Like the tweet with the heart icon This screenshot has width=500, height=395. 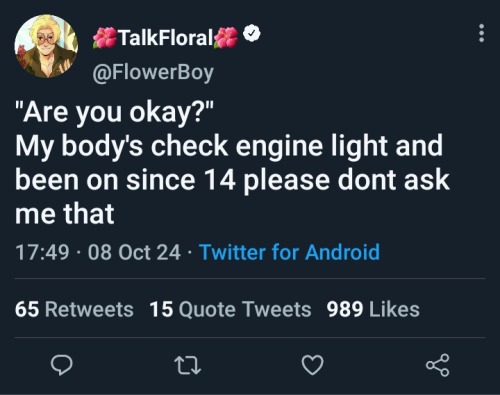(312, 365)
